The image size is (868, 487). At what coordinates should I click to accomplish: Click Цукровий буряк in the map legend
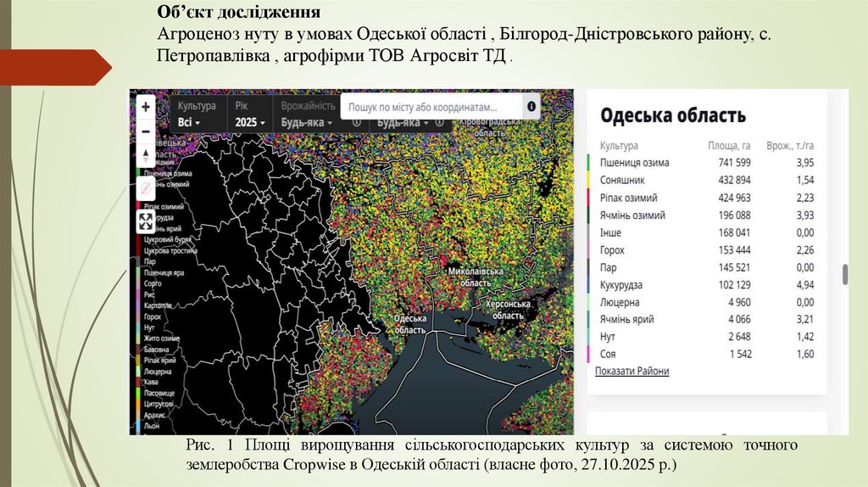click(x=167, y=240)
